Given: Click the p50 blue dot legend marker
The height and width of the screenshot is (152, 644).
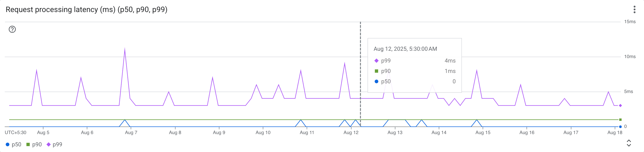Looking at the screenshot, I should [8, 144].
